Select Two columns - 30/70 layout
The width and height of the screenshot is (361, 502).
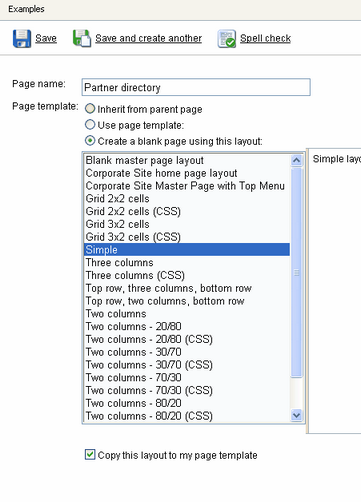coord(187,352)
